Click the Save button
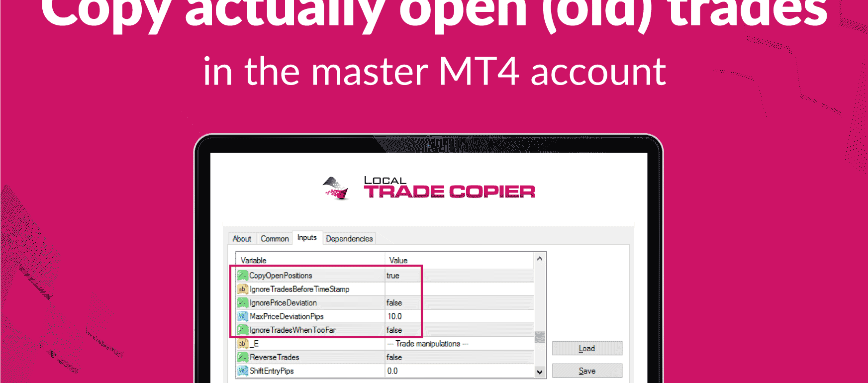This screenshot has height=383, width=868. (587, 371)
